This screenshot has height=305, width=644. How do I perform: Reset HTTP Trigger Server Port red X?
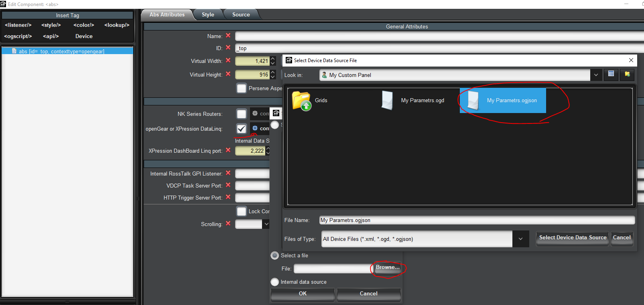[x=228, y=197]
